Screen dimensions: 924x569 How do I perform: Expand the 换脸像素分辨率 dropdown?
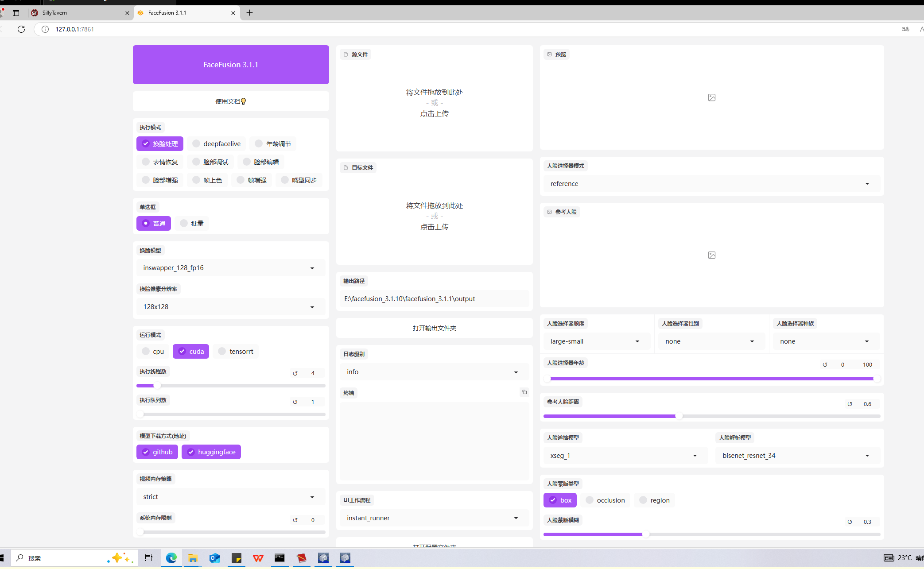point(231,307)
